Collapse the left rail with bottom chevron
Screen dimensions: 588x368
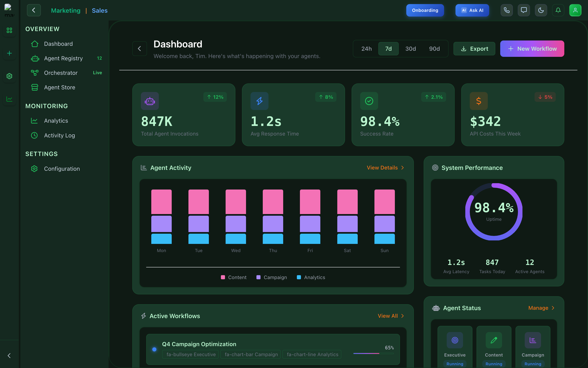[x=9, y=356]
